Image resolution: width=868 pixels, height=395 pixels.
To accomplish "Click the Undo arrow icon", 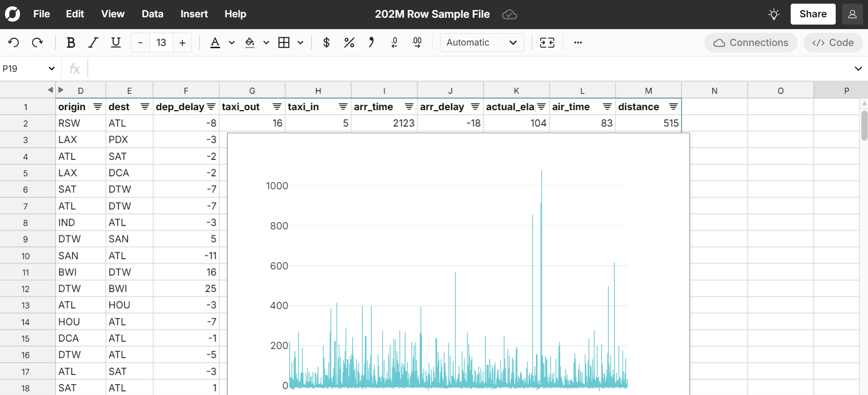I will point(14,43).
